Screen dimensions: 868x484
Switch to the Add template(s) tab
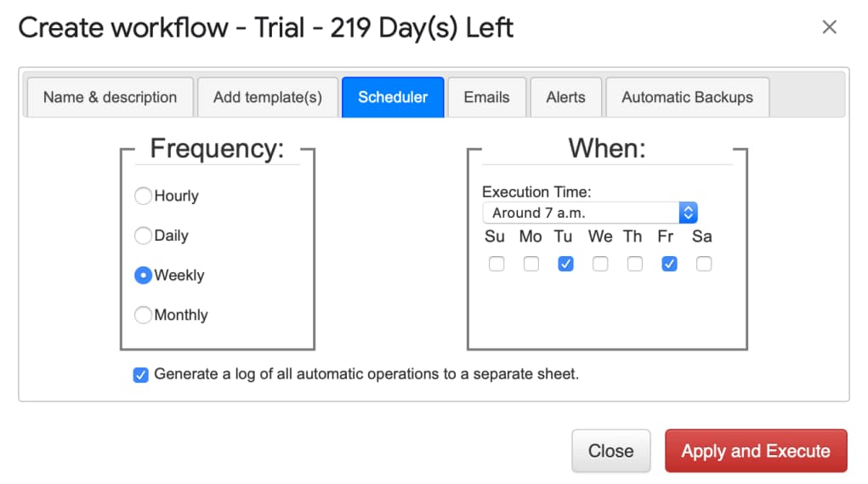[x=267, y=97]
